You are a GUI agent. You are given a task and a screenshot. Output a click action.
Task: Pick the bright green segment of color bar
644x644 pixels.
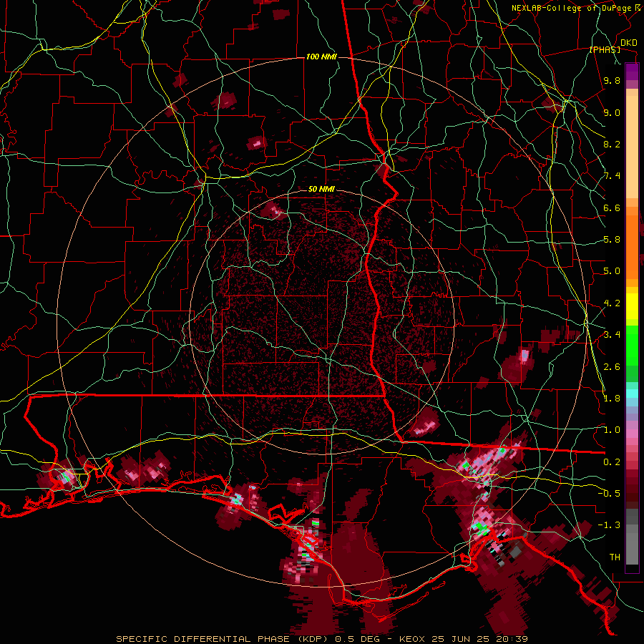click(632, 346)
